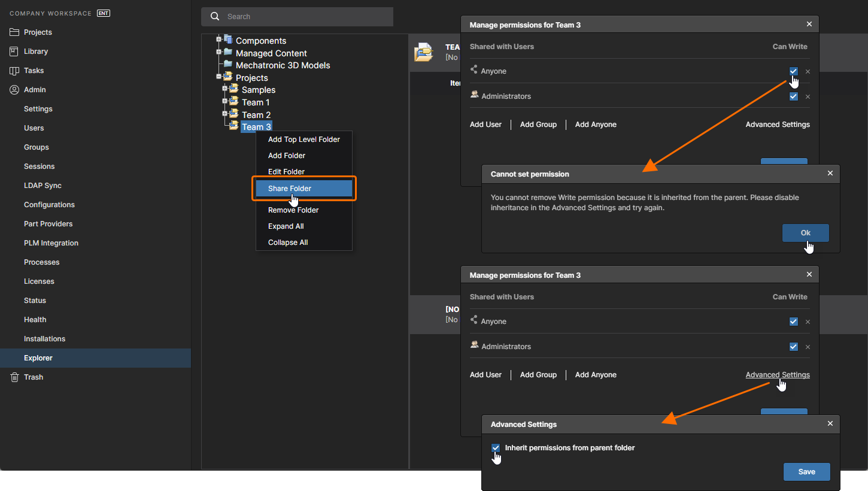
Task: Click the Admin user icon in sidebar
Action: pos(14,90)
